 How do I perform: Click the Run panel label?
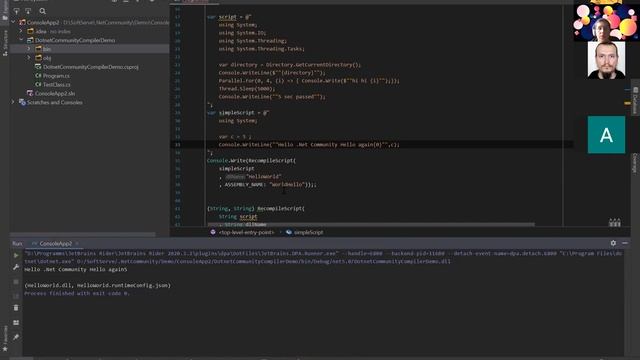[17, 243]
